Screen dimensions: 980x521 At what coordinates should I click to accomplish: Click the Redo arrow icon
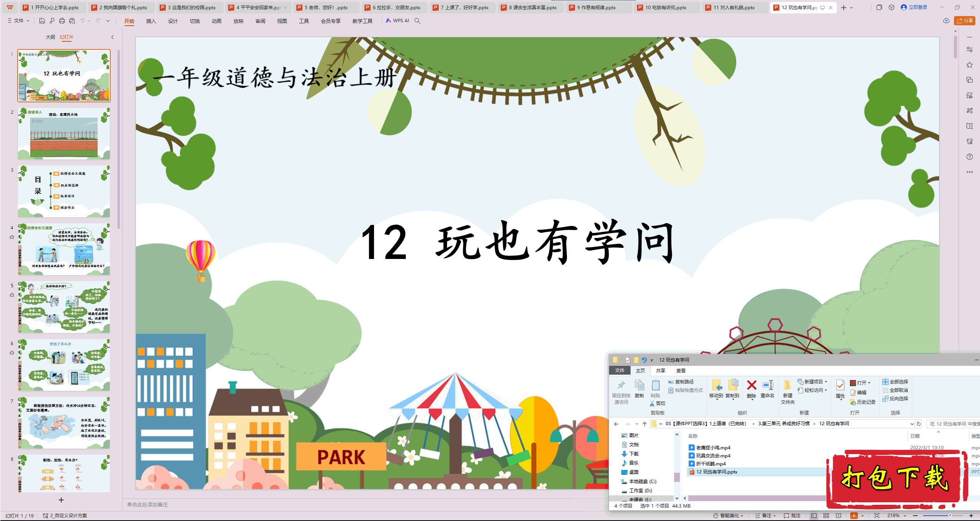point(98,21)
